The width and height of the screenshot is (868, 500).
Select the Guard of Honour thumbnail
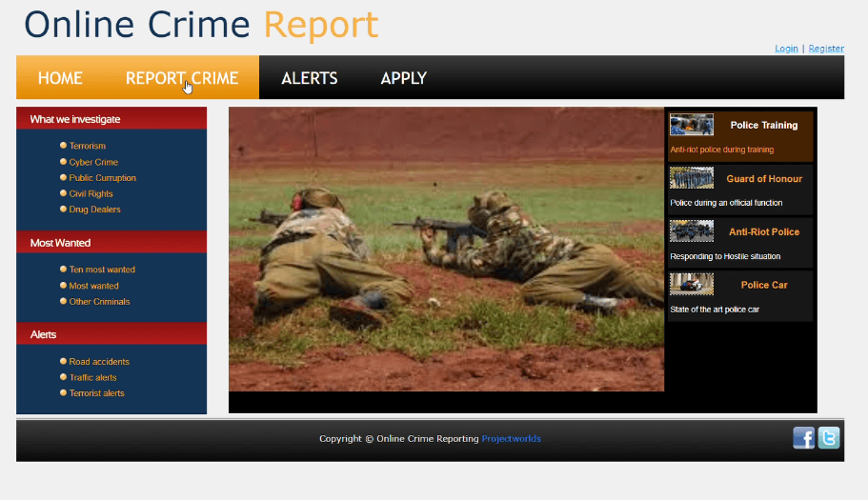[x=692, y=178]
